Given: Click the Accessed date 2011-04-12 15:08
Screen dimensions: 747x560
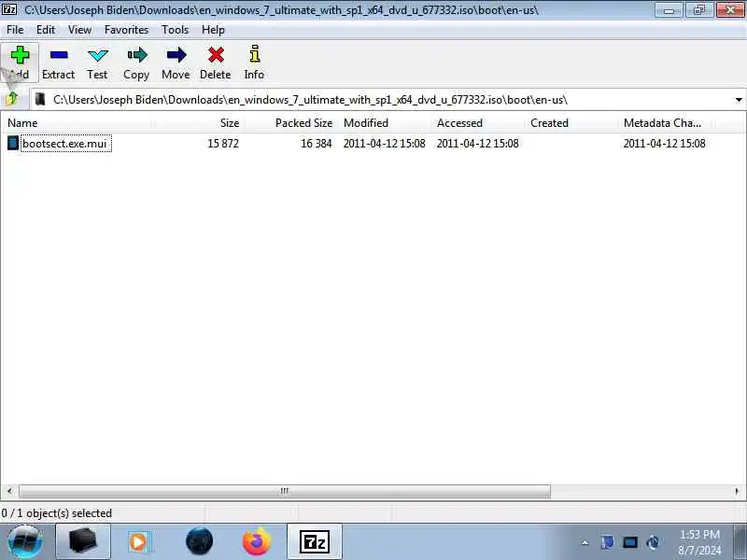Looking at the screenshot, I should tap(477, 144).
